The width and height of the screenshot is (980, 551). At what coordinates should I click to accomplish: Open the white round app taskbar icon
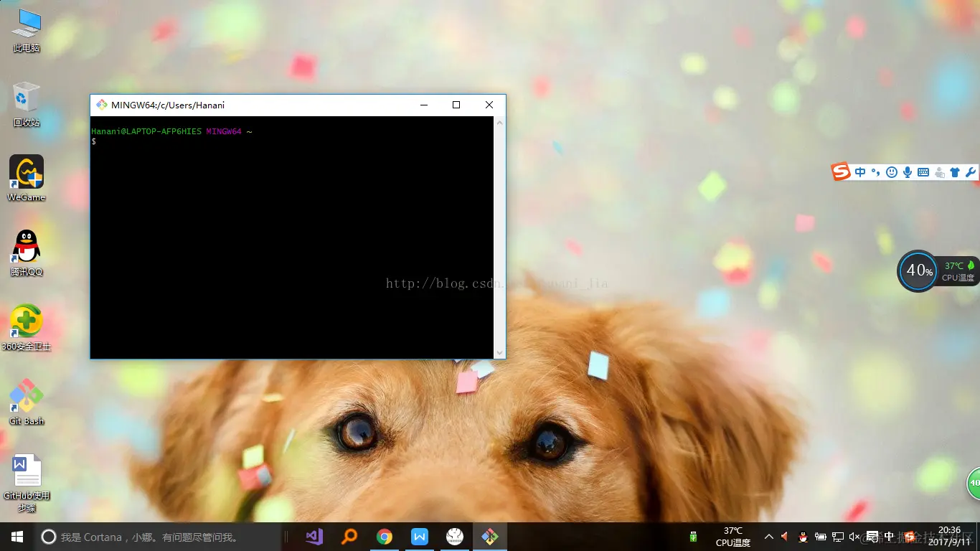coord(455,537)
